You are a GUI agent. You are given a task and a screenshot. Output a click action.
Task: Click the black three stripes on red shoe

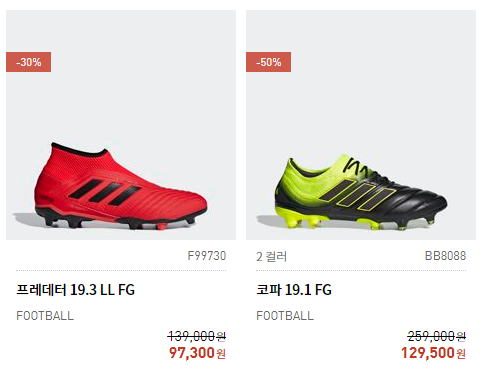coord(105,192)
